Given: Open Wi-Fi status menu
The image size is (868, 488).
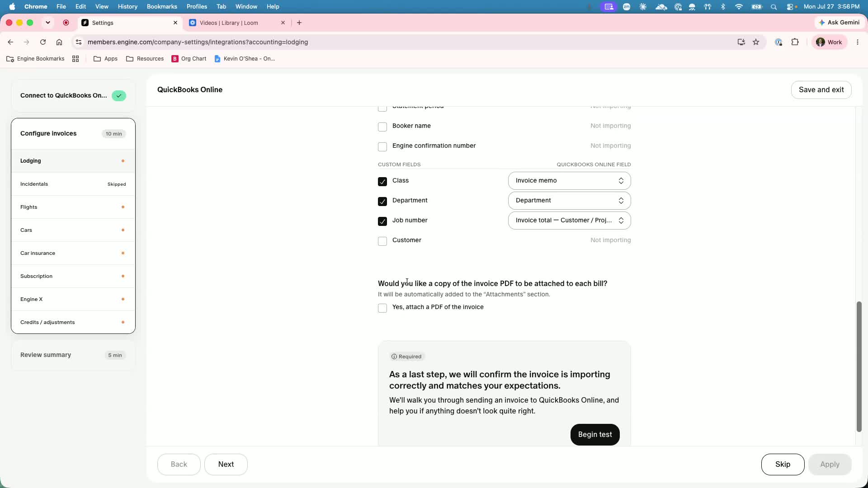Looking at the screenshot, I should pos(739,7).
